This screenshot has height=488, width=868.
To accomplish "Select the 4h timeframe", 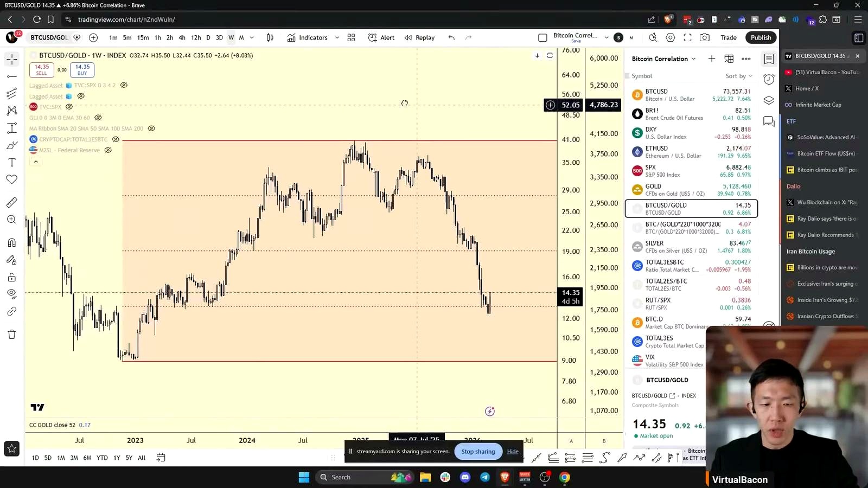I will click(x=182, y=37).
